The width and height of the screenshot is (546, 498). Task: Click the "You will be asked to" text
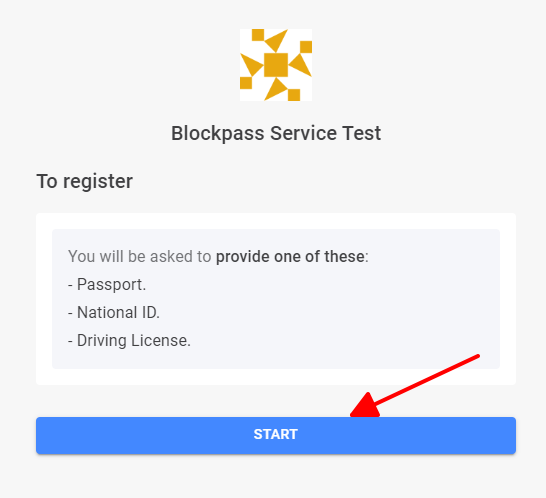(x=140, y=257)
